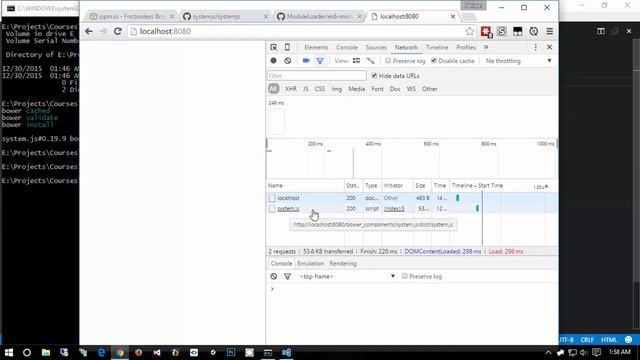Viewport: 640px width, 360px height.
Task: Reload the localhost page
Action: pyautogui.click(x=118, y=31)
